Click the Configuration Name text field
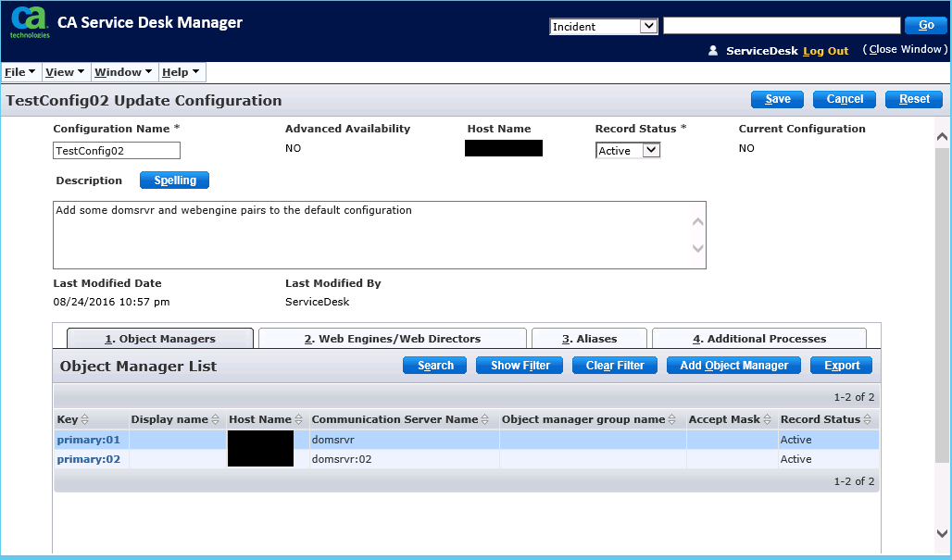Screen dimensions: 952x560 point(116,150)
